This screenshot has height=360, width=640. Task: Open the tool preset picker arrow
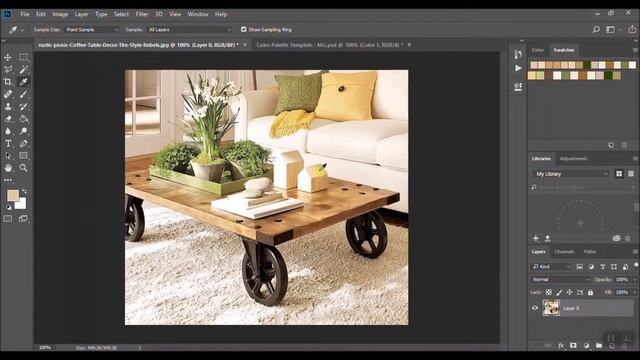22,29
